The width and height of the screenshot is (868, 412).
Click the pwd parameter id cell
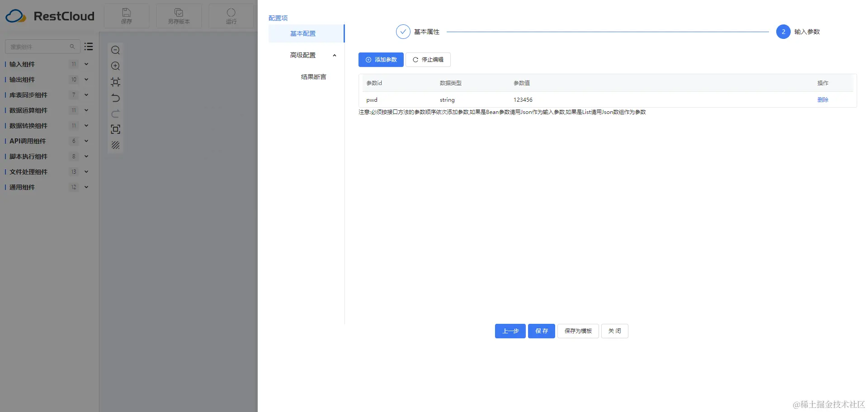tap(372, 100)
